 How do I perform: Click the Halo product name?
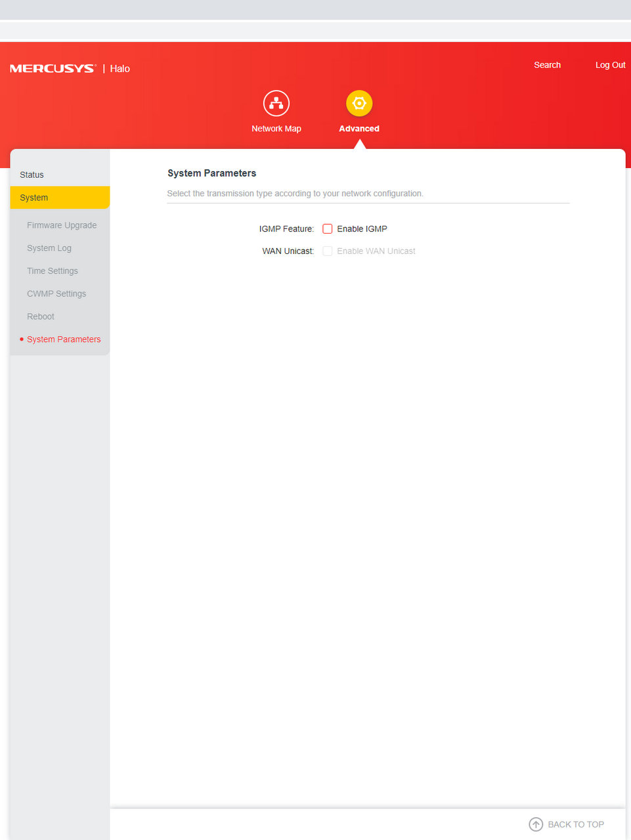[120, 68]
